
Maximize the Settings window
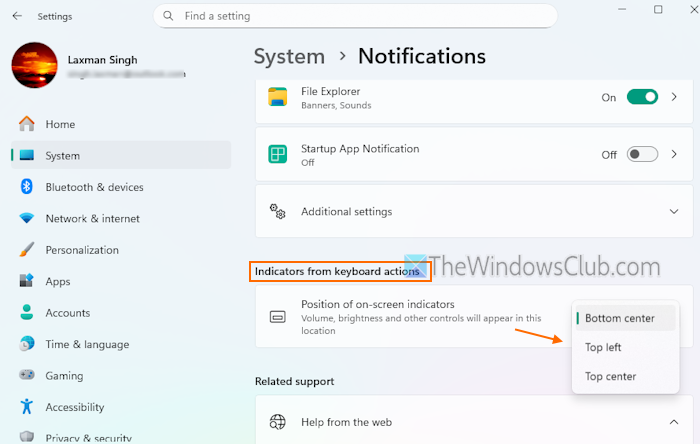click(658, 9)
